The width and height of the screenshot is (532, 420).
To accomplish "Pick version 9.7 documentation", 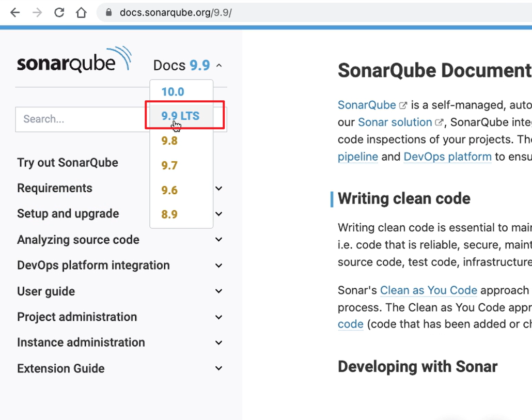I will pos(169,165).
